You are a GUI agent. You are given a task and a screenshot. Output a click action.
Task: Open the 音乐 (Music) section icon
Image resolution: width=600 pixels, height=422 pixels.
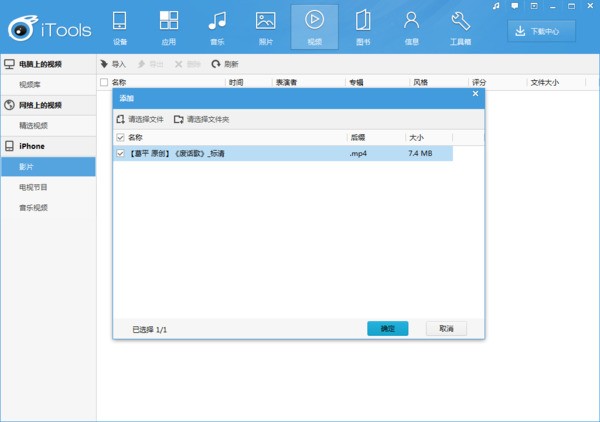pos(217,27)
